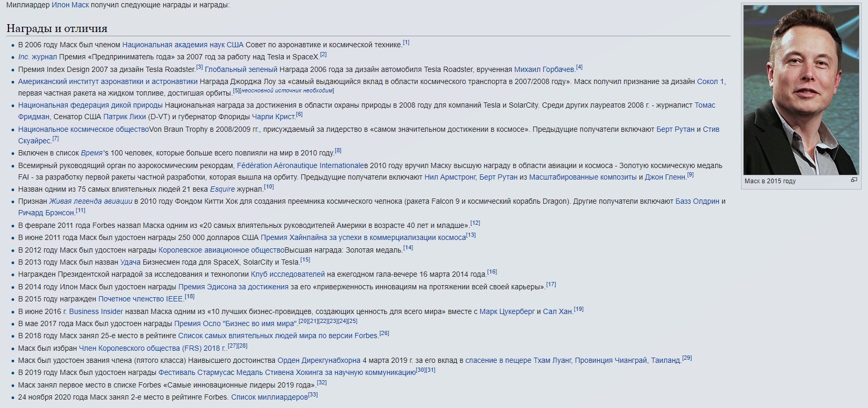Open Королевское авиационное общество link
868x408 pixels.
point(221,250)
